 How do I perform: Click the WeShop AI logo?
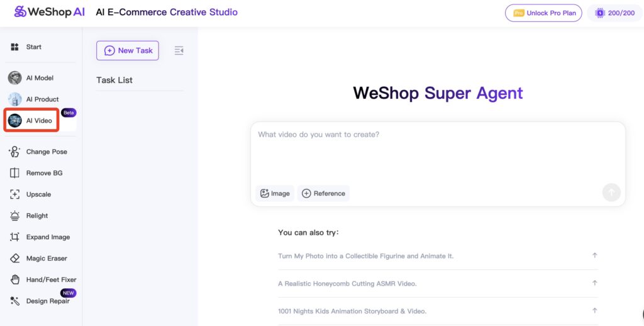coord(49,12)
